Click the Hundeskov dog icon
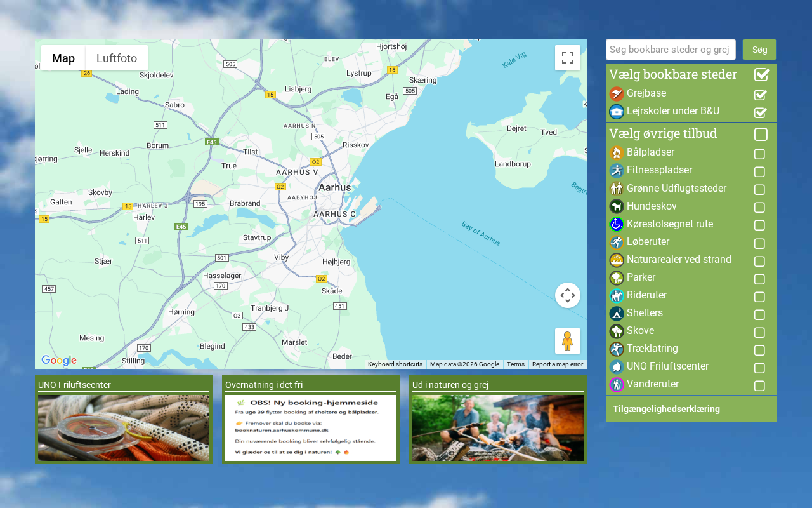The width and height of the screenshot is (812, 508). click(x=617, y=206)
